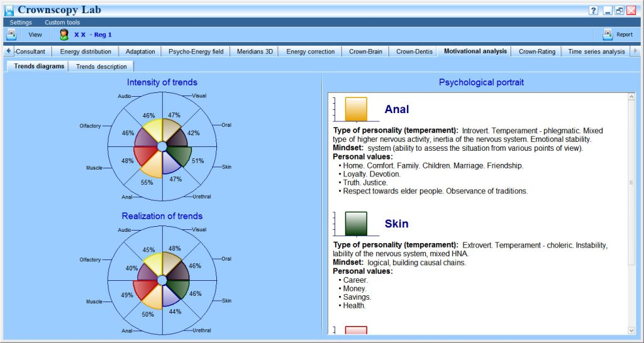Click the Skin heading in portrait
Image resolution: width=644 pixels, height=343 pixels.
(397, 224)
